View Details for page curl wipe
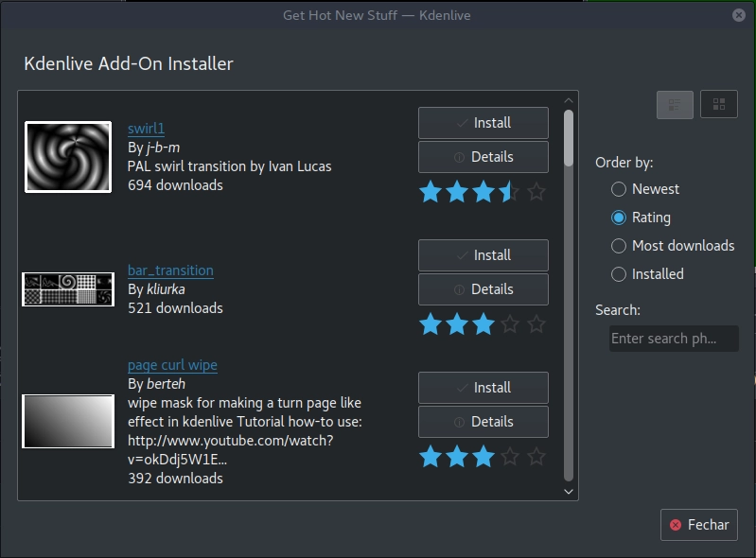The image size is (756, 558). pos(483,422)
